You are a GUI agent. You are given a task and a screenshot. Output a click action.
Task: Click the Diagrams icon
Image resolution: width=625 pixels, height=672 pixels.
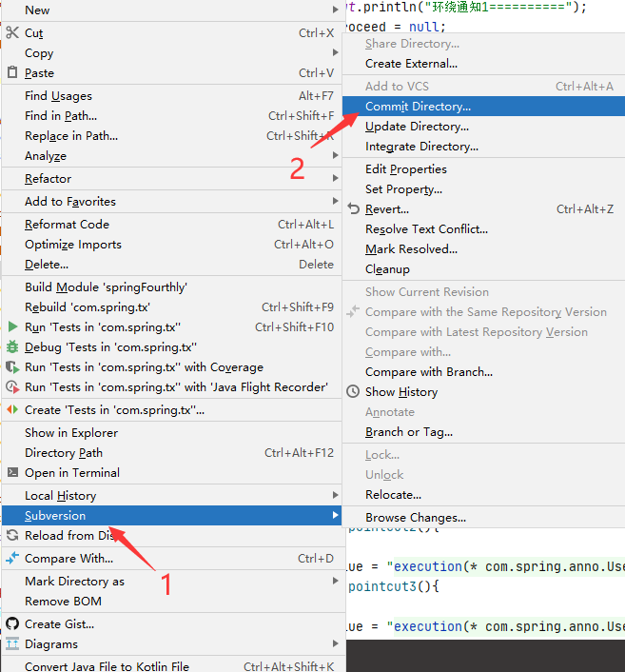pyautogui.click(x=12, y=643)
